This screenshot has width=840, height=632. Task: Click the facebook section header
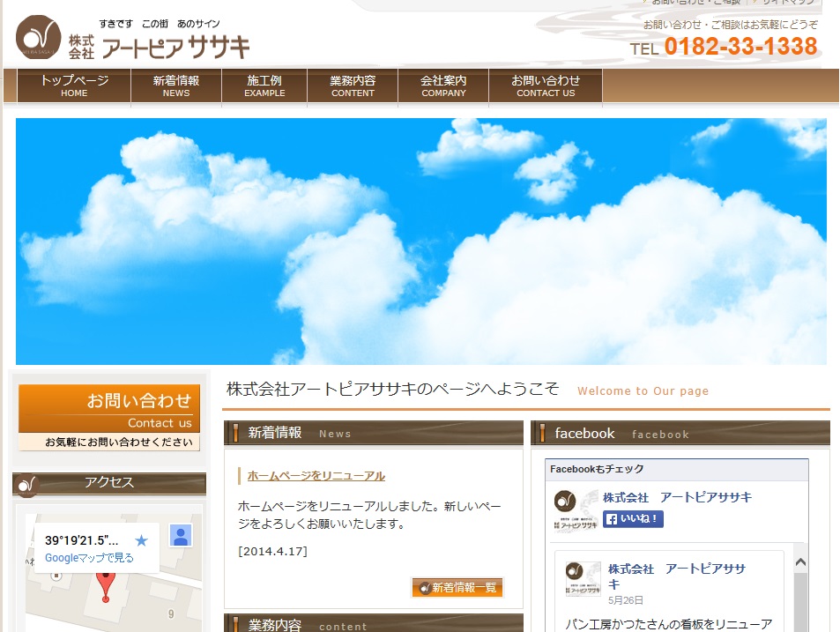(x=680, y=434)
